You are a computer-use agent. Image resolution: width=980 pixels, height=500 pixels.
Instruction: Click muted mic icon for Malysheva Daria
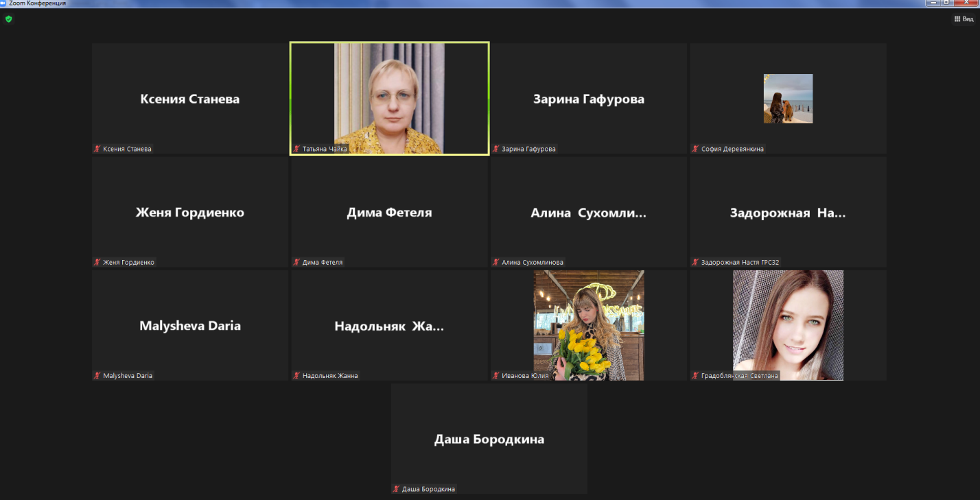pyautogui.click(x=97, y=376)
